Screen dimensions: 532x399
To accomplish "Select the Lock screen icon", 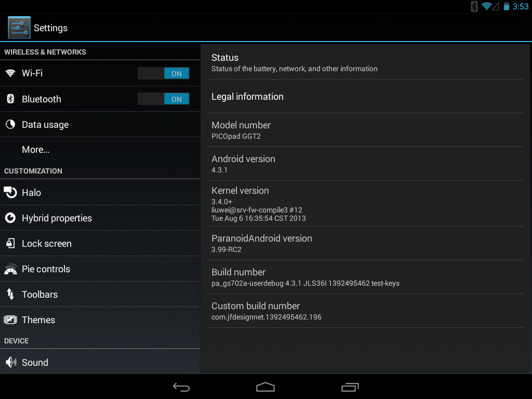I will click(10, 243).
